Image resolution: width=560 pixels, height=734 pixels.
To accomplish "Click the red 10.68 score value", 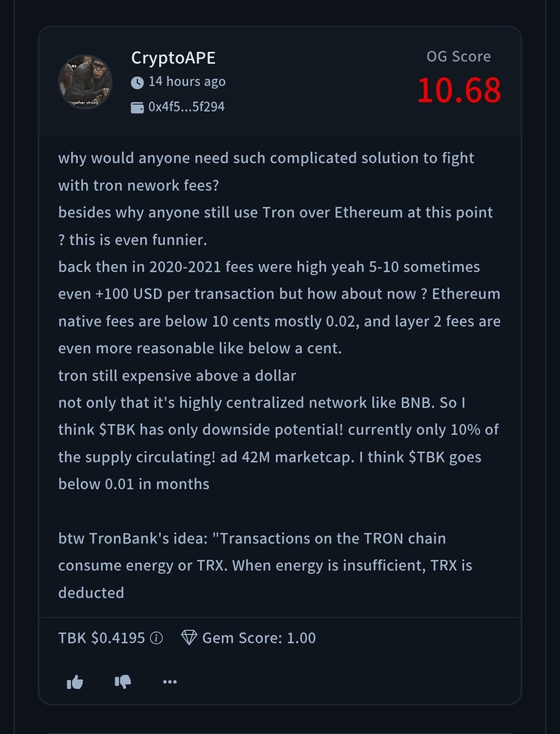I will click(459, 90).
